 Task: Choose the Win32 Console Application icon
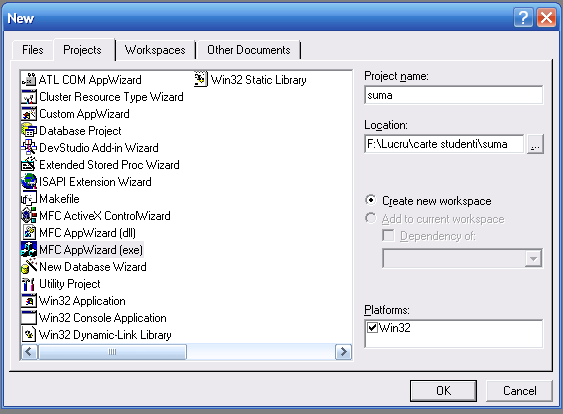[x=29, y=317]
